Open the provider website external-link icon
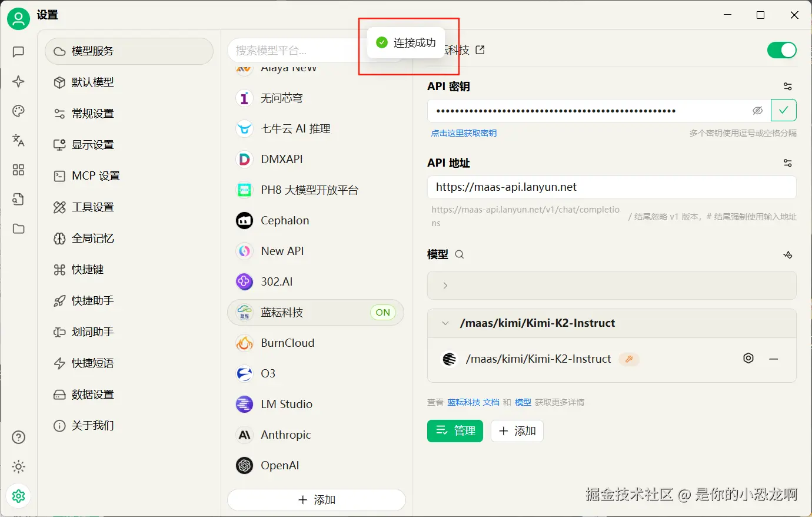Screen dimensions: 812x517 click(x=480, y=50)
